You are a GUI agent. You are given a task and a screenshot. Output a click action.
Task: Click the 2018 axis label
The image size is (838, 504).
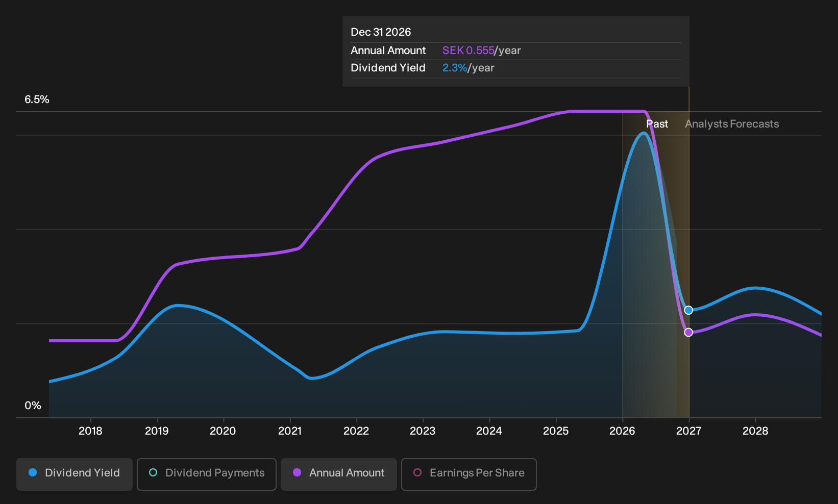pos(90,431)
